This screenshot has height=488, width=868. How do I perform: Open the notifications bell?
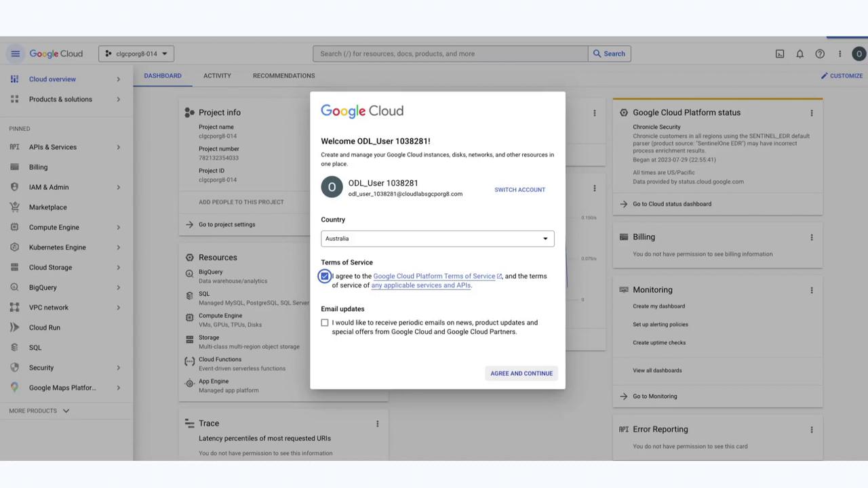click(x=800, y=54)
